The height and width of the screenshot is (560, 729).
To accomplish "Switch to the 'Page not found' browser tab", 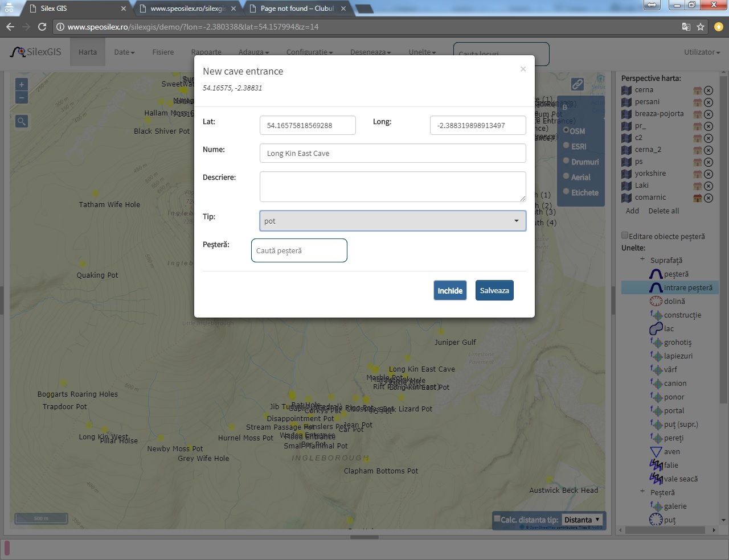I will (x=297, y=9).
